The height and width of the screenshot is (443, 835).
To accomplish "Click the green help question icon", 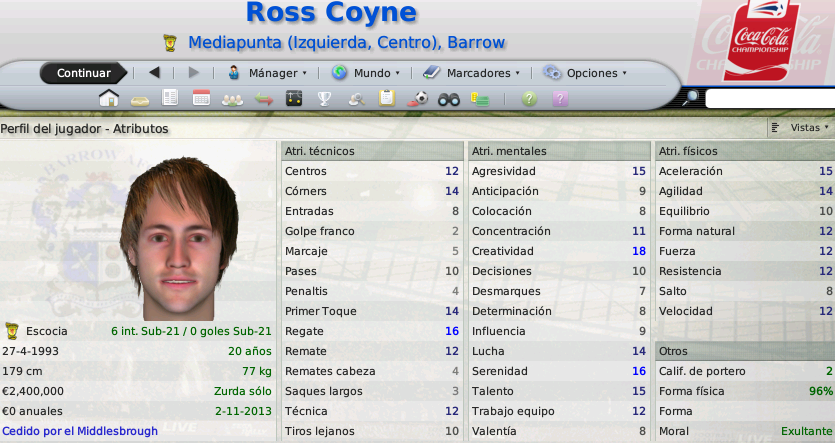I will (x=529, y=99).
